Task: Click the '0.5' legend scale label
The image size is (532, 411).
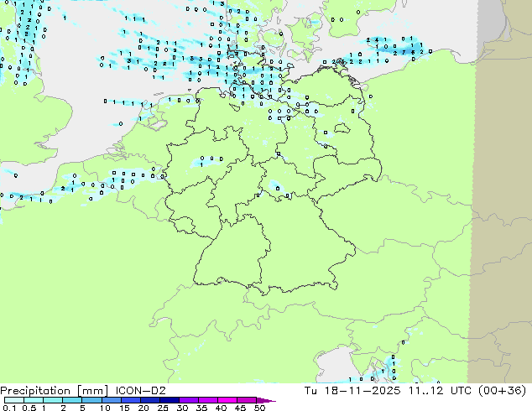Action: click(x=29, y=408)
